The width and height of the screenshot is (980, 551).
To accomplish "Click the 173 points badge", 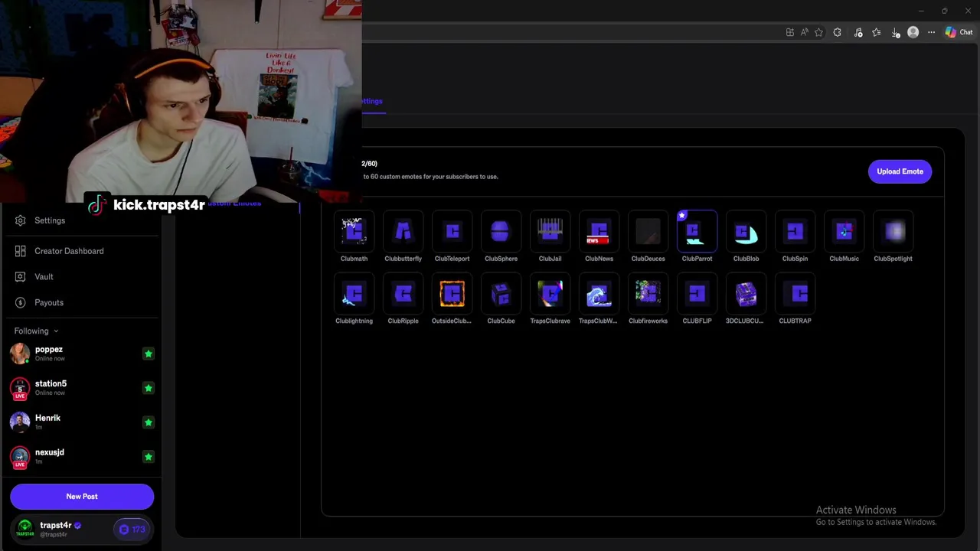I will point(132,530).
